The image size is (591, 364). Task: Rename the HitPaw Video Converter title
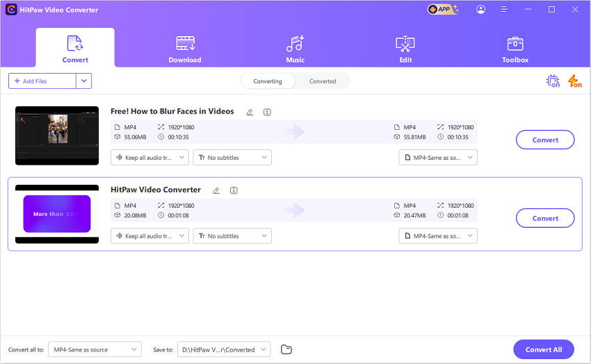click(x=216, y=190)
